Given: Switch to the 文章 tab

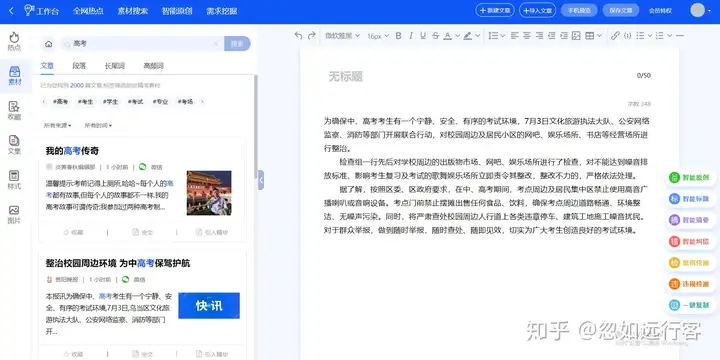Looking at the screenshot, I should click(x=47, y=66).
